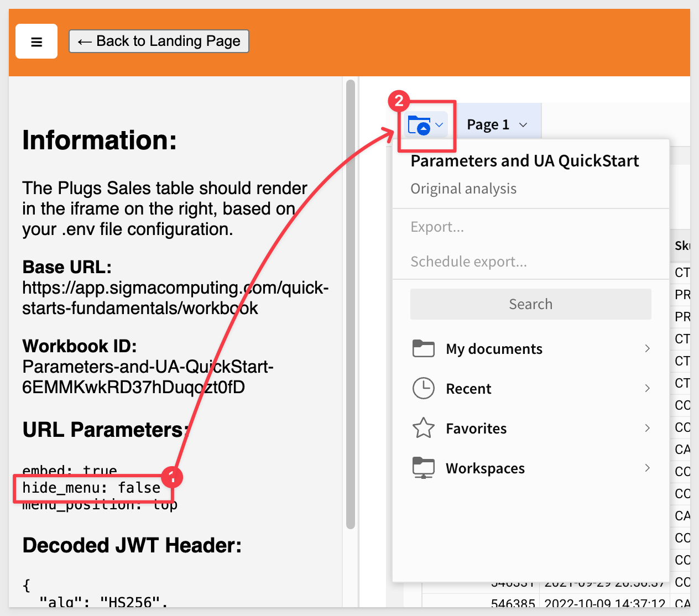Choose Schedule export... menu entry

pos(468,262)
